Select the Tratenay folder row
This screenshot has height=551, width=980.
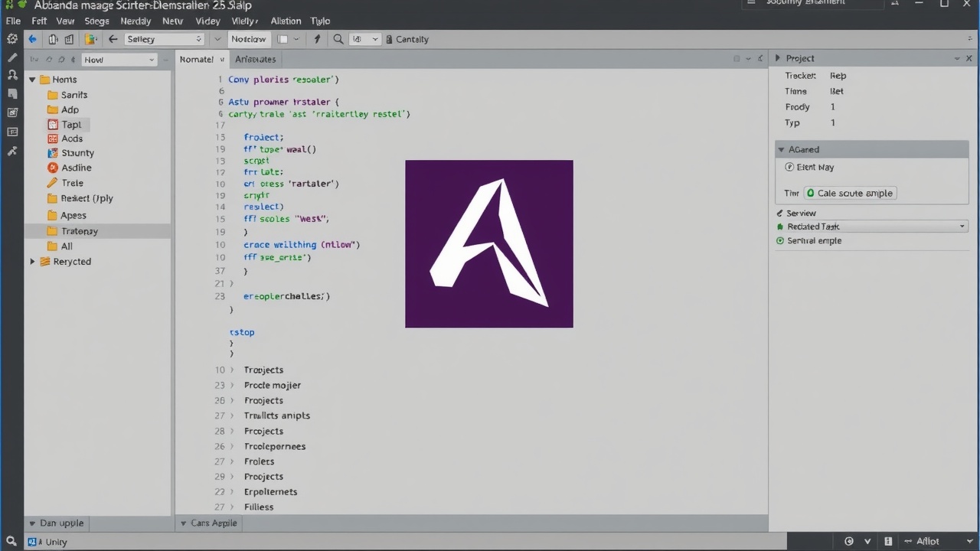coord(98,230)
